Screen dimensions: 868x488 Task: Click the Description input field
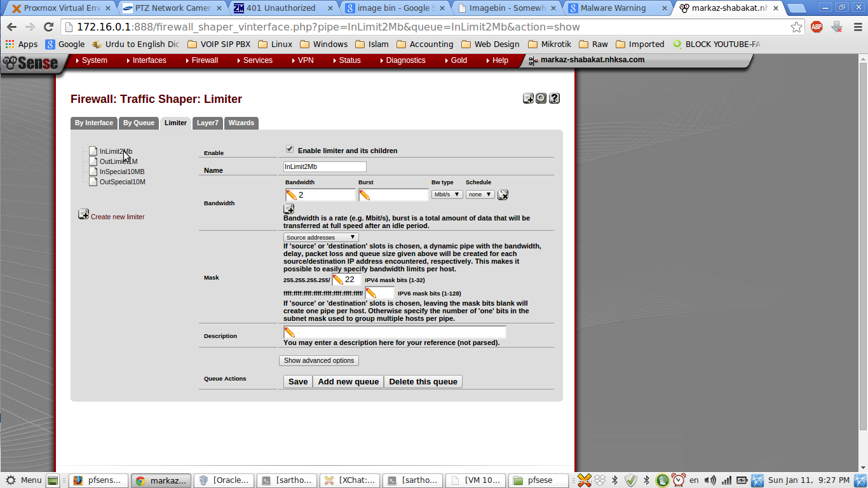point(395,332)
